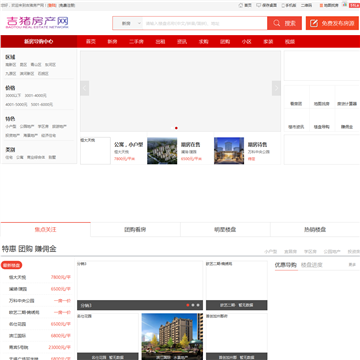Open 求购 in the red navigation bar
This screenshot has width=360, height=360.
tap(203, 42)
